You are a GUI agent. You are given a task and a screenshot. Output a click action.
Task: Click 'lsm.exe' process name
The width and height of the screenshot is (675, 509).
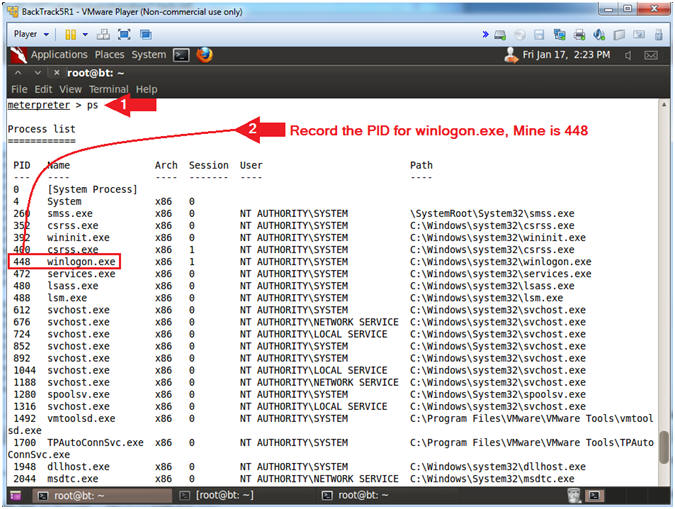point(67,298)
